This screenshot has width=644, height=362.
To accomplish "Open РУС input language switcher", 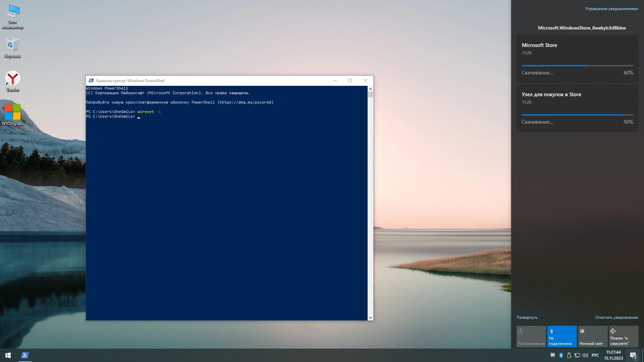I will point(595,355).
